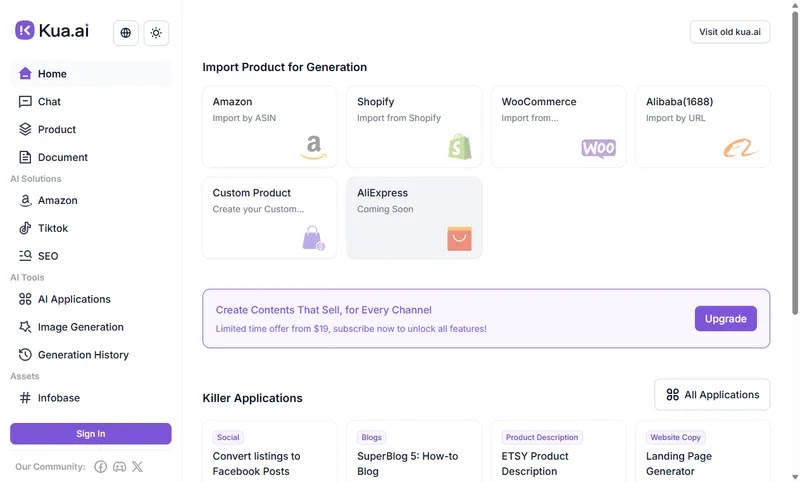The width and height of the screenshot is (800, 482).
Task: Click the Product Description tag
Action: 542,437
